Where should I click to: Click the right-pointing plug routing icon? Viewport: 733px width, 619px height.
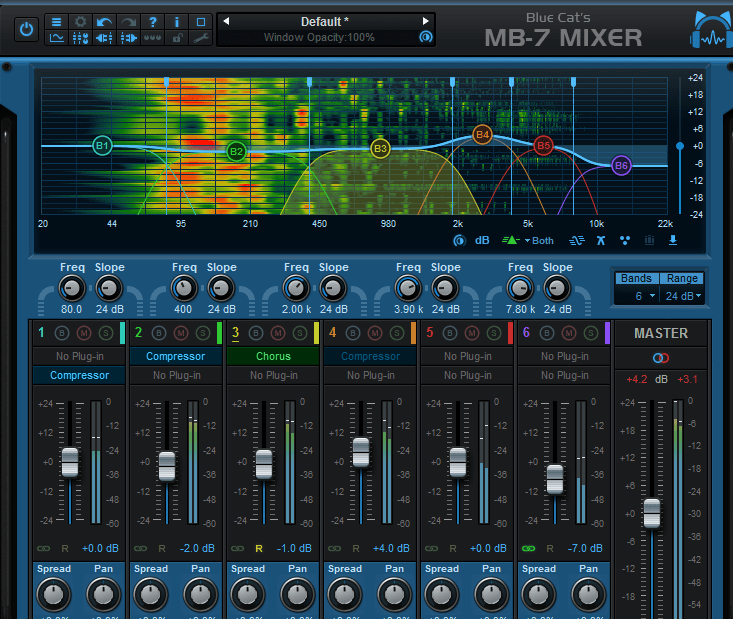(x=129, y=38)
